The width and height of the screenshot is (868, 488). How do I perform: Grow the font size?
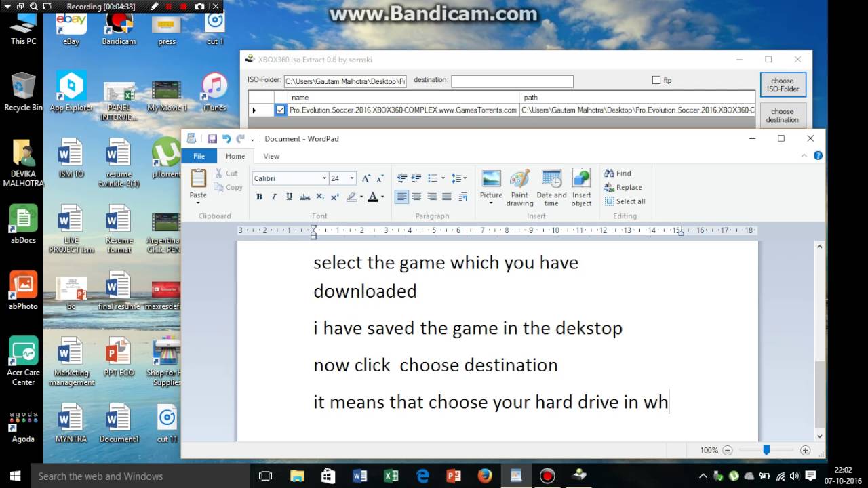366,178
